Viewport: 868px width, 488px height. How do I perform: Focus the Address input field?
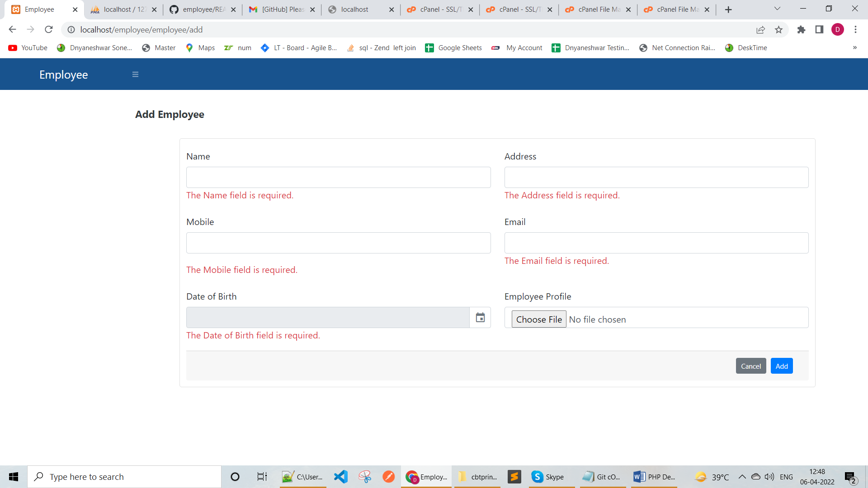656,178
